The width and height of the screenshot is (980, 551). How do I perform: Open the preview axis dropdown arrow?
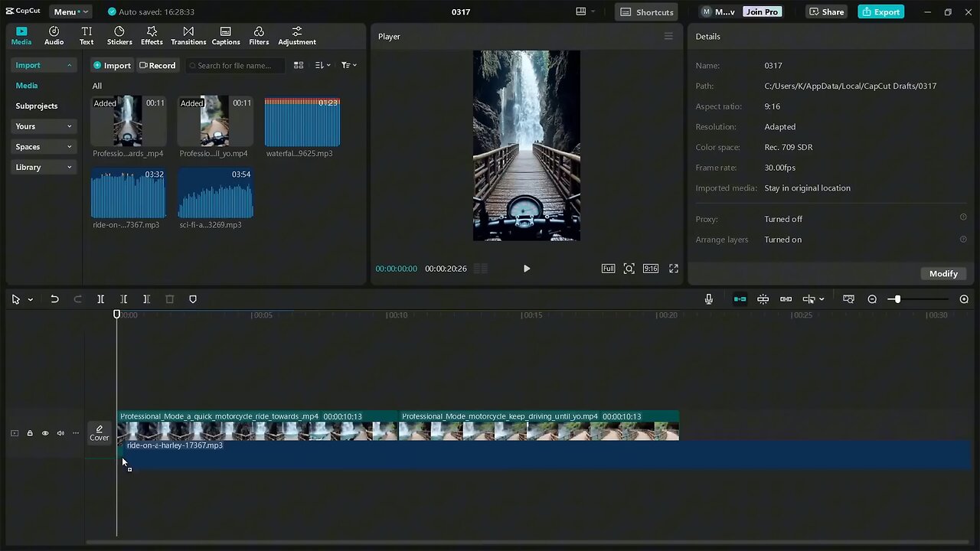[822, 299]
